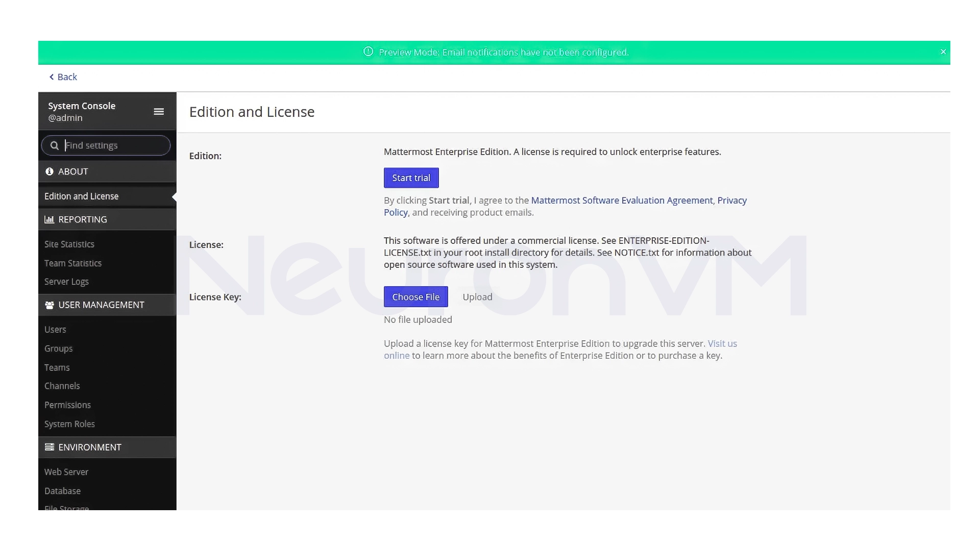Collapse the USER MANAGEMENT section
Viewport: 980px width, 551px height.
(x=101, y=305)
